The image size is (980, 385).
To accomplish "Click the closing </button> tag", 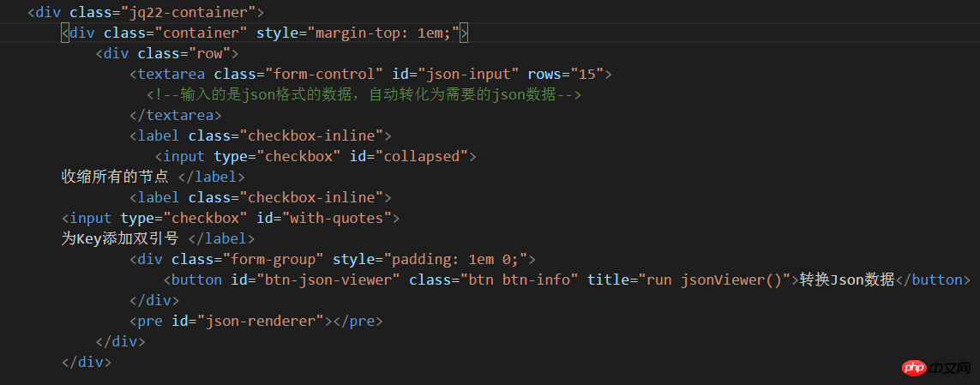I will pyautogui.click(x=933, y=280).
